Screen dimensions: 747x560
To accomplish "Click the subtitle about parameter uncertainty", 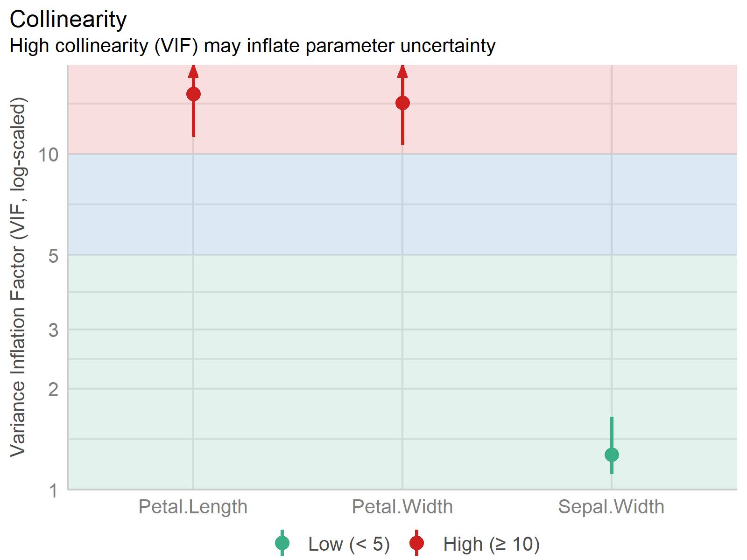I will tap(253, 46).
